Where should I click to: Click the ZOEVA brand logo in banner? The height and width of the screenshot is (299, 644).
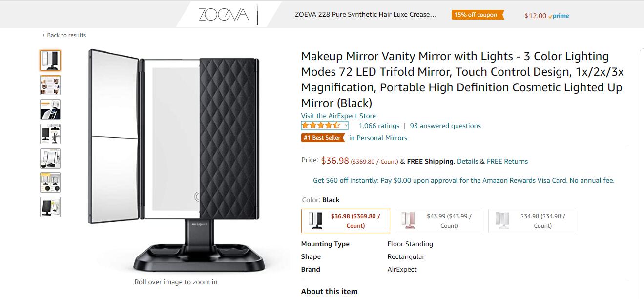coord(224,15)
